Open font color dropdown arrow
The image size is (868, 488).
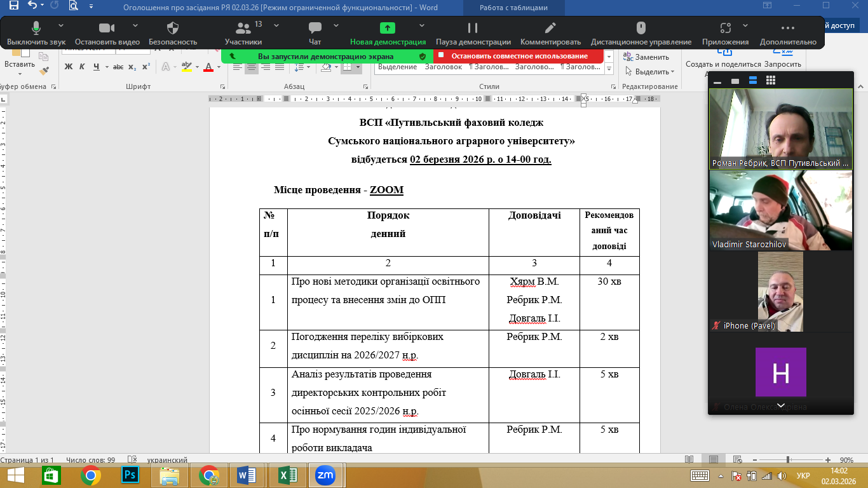click(x=220, y=67)
